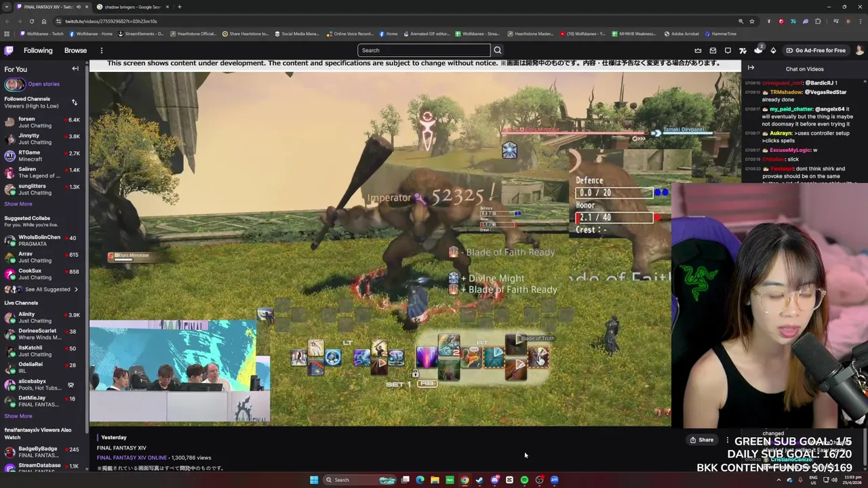Share this video
868x488 pixels.
pos(701,440)
